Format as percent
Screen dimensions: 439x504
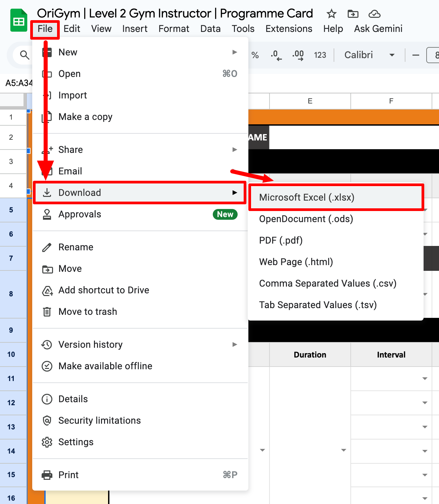pyautogui.click(x=255, y=55)
